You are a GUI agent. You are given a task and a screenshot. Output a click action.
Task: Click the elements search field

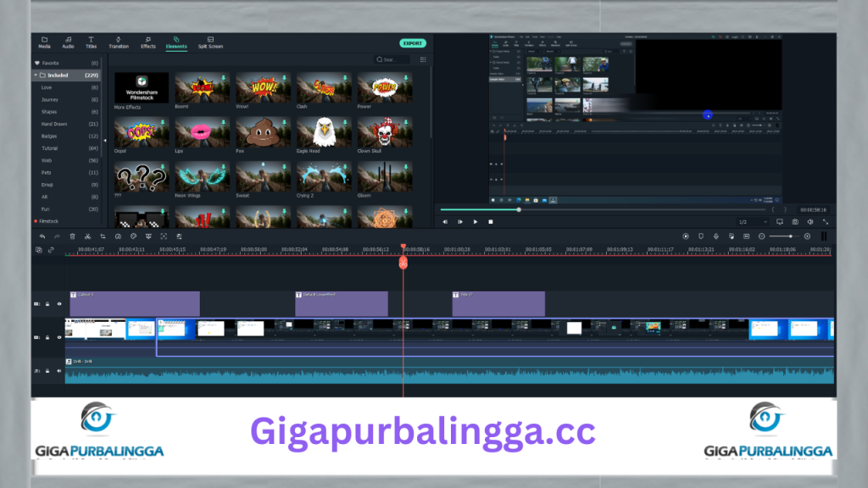[392, 59]
